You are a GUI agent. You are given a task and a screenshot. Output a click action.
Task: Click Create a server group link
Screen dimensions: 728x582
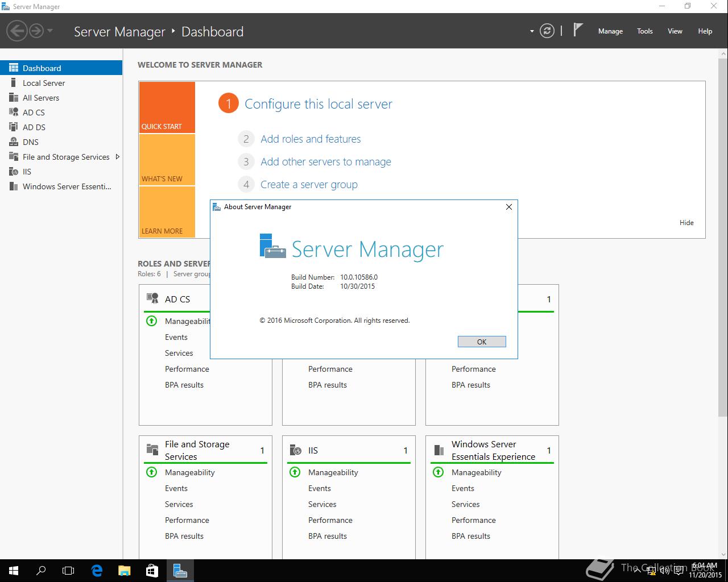(309, 184)
